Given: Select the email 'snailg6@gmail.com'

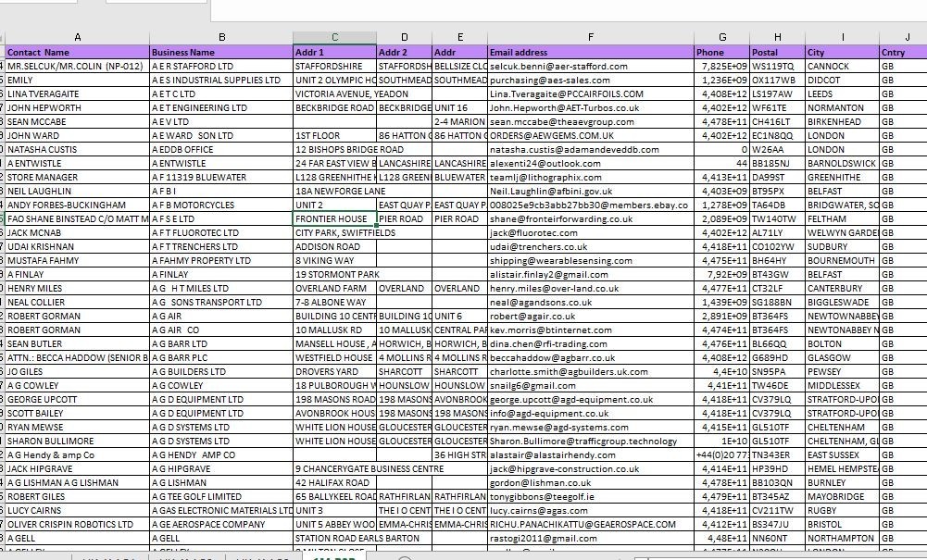Looking at the screenshot, I should [x=591, y=385].
